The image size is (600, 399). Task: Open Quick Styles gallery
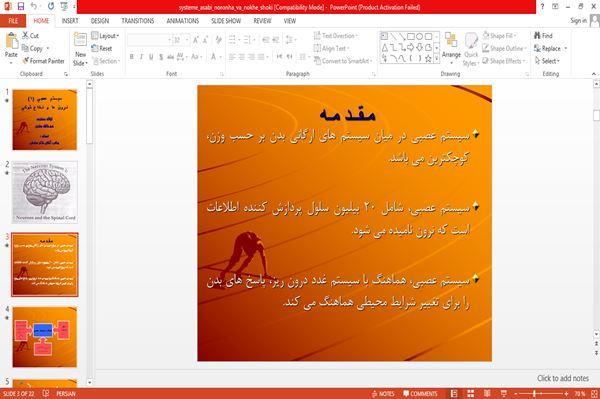pyautogui.click(x=471, y=49)
